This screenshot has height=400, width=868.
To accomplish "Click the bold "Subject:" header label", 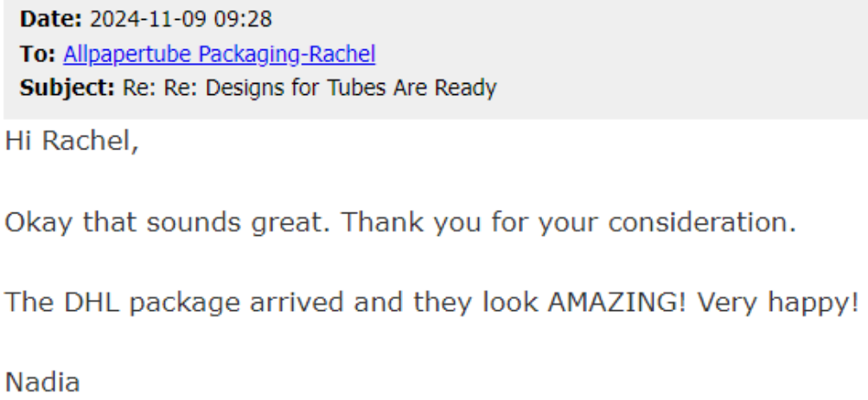I will click(x=64, y=88).
